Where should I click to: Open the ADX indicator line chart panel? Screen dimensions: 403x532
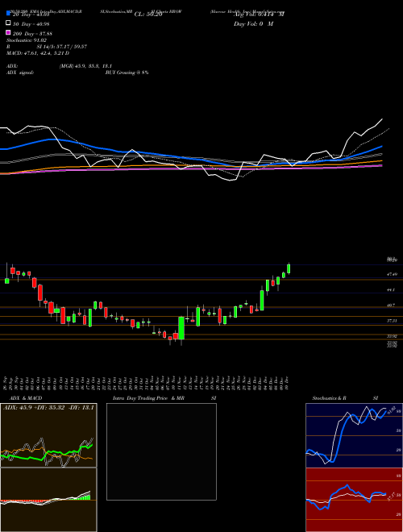coord(48,435)
